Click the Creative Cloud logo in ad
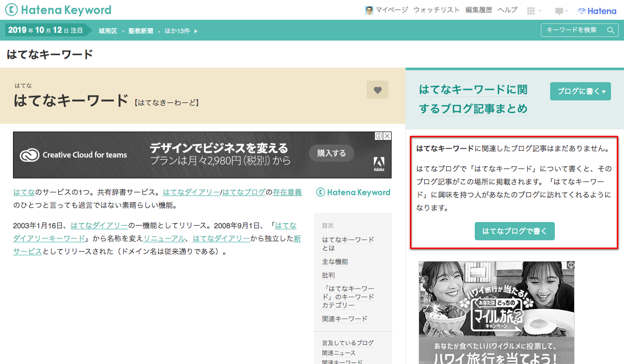624x364 pixels. (30, 155)
